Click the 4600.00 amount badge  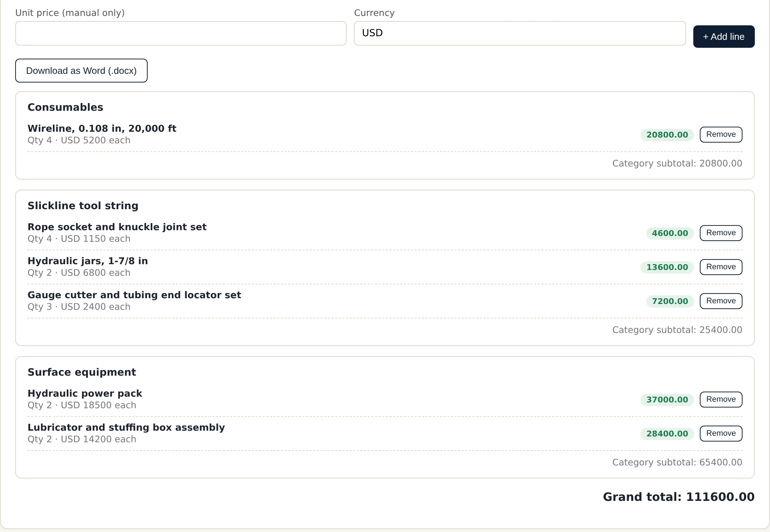pos(670,233)
